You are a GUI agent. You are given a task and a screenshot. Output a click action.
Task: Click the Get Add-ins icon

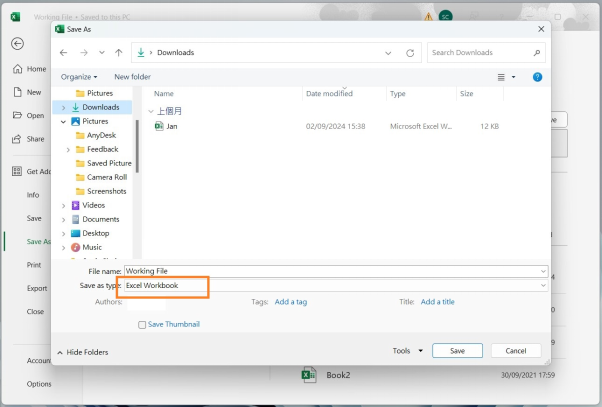(x=17, y=171)
